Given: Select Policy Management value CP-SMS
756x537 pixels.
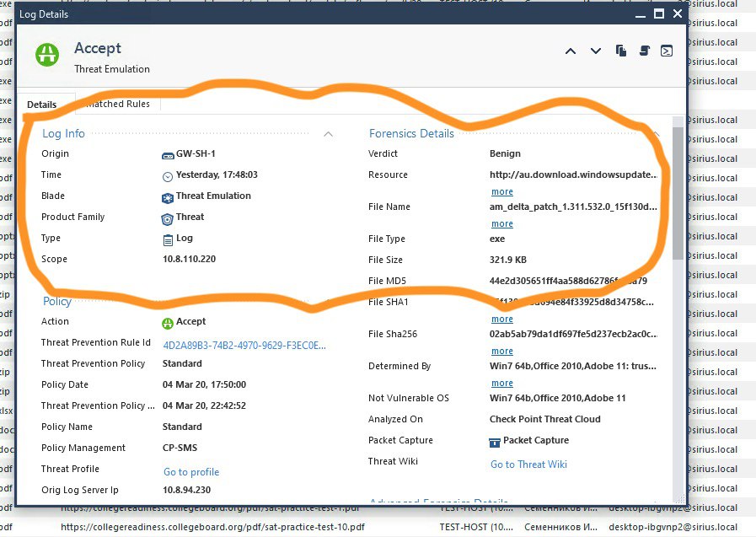Looking at the screenshot, I should [180, 448].
